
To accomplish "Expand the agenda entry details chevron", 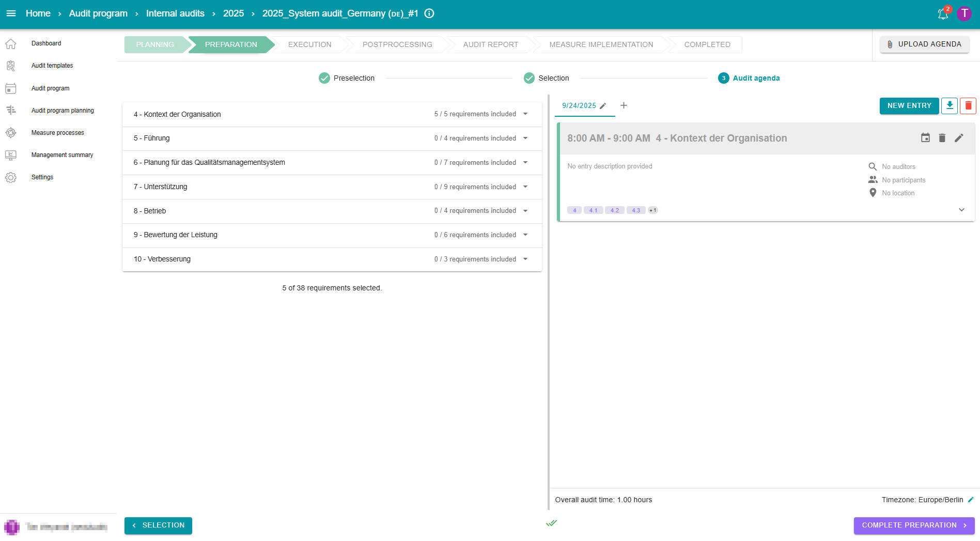I will tap(961, 210).
